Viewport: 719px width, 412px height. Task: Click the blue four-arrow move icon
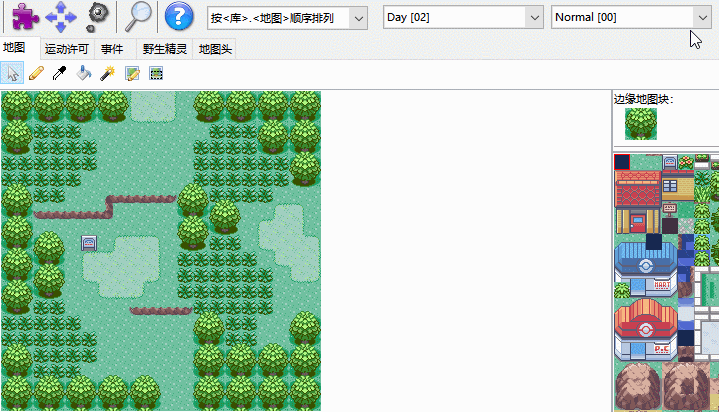coord(61,17)
